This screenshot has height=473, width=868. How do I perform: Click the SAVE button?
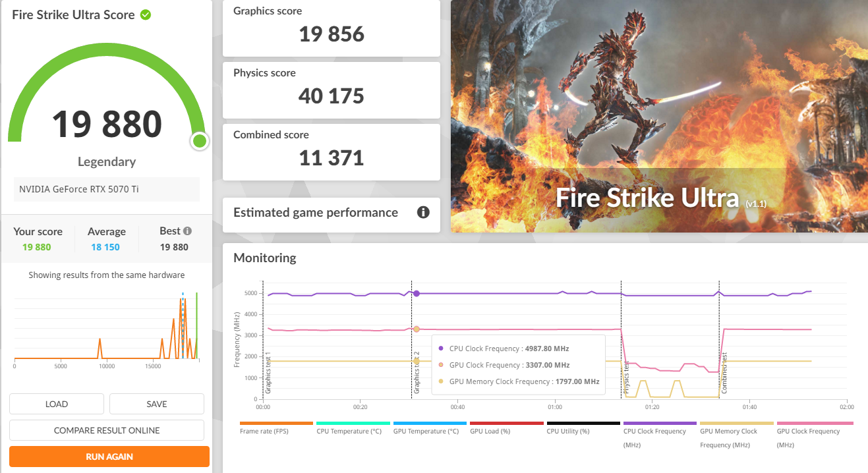click(x=157, y=404)
